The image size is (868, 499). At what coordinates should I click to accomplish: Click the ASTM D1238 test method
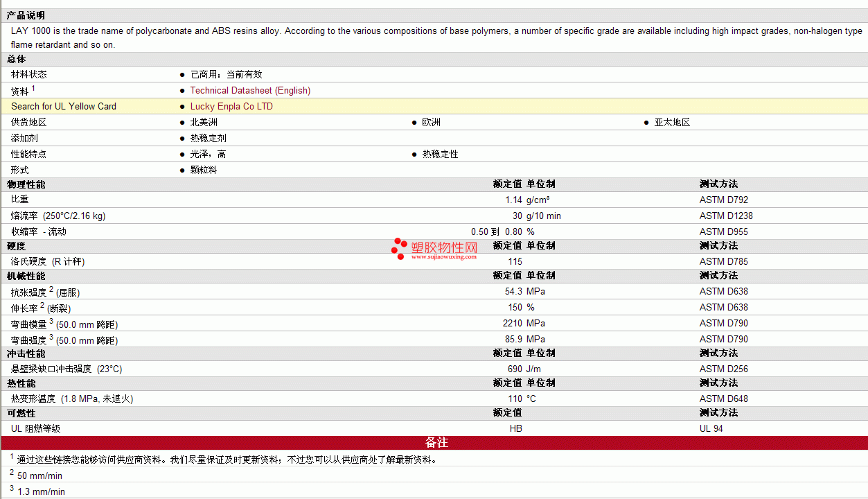[x=726, y=216]
